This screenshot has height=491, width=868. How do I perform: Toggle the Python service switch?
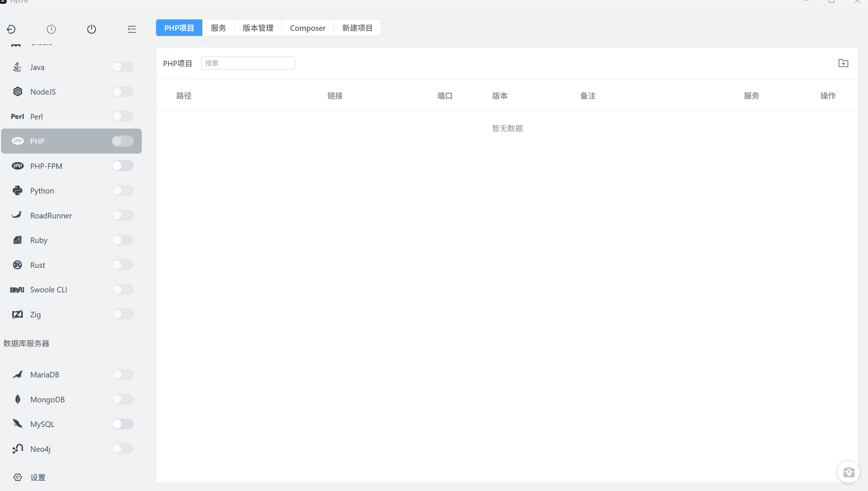(123, 191)
